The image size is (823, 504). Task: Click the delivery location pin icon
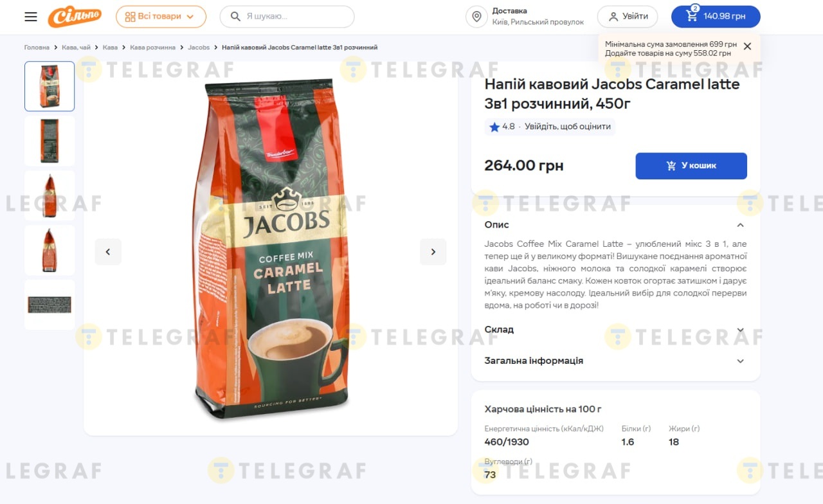pos(476,17)
